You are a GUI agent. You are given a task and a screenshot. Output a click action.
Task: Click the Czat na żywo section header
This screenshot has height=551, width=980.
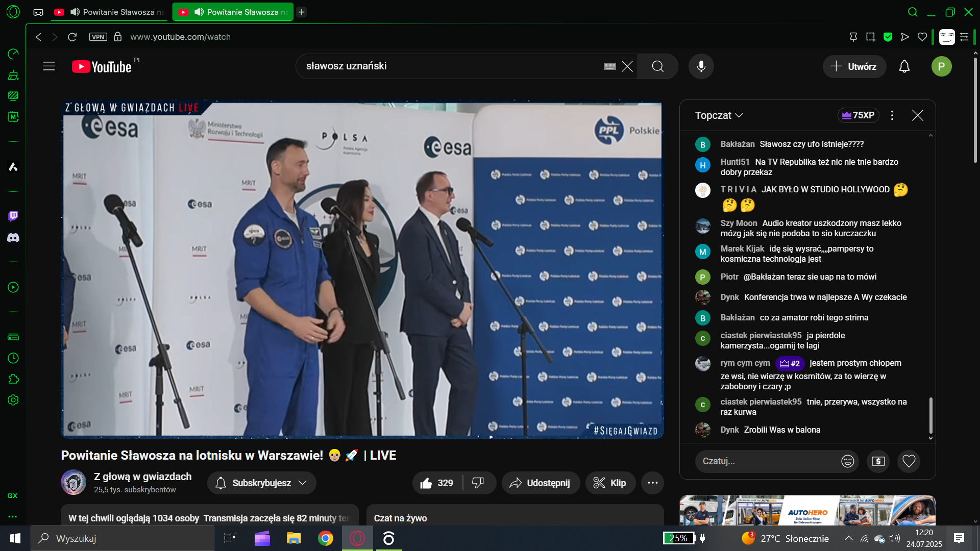[x=401, y=518]
